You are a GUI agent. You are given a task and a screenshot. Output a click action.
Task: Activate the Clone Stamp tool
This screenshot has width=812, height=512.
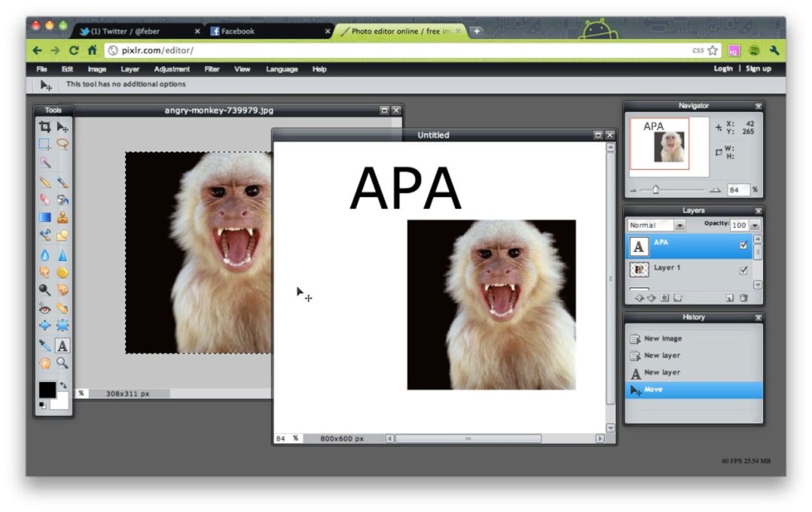(62, 218)
